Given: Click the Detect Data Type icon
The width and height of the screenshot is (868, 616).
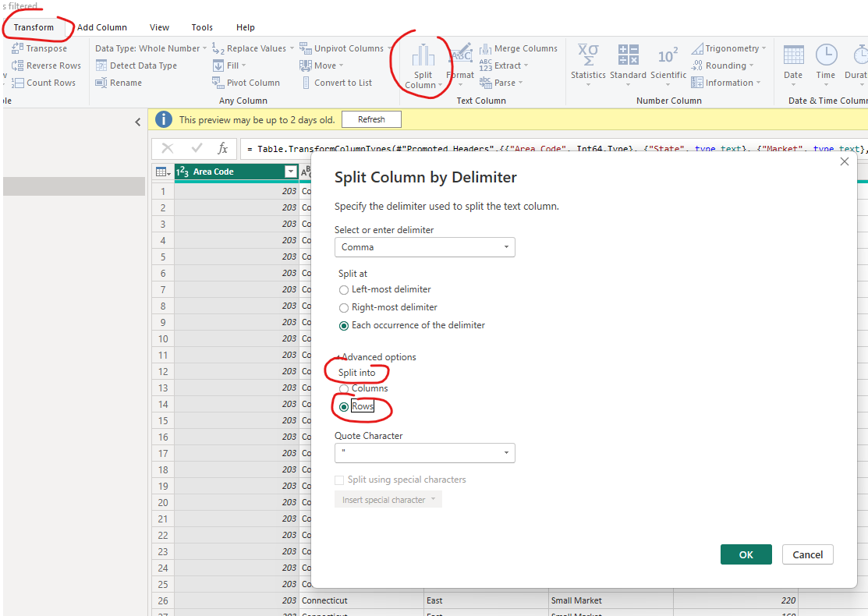Looking at the screenshot, I should coord(101,65).
